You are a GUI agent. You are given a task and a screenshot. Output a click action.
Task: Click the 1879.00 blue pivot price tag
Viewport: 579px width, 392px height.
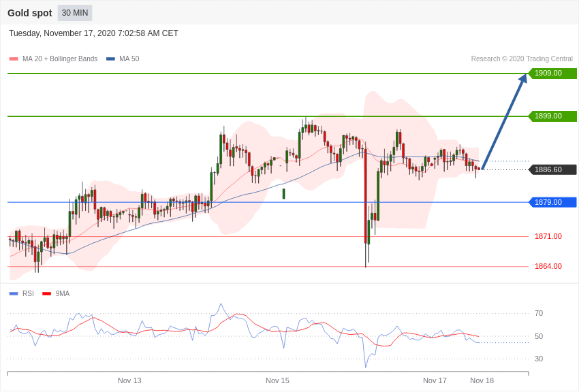[x=552, y=202]
